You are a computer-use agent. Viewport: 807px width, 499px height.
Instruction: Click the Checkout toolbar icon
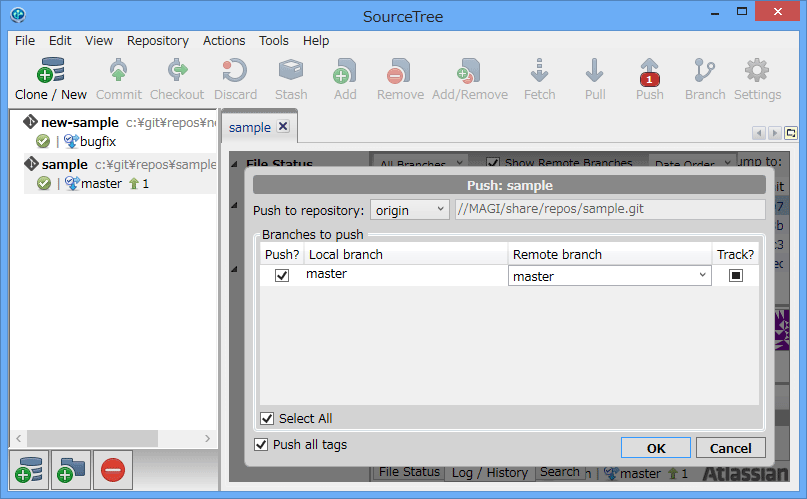pyautogui.click(x=178, y=70)
